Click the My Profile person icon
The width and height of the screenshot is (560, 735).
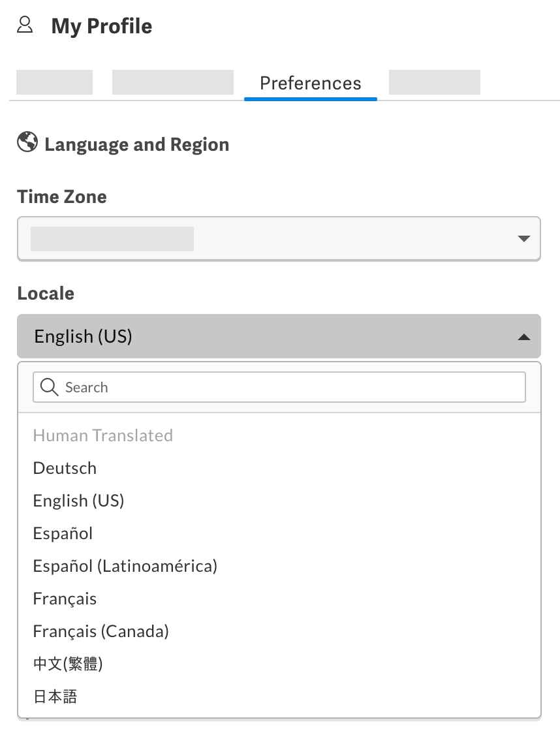[x=24, y=25]
